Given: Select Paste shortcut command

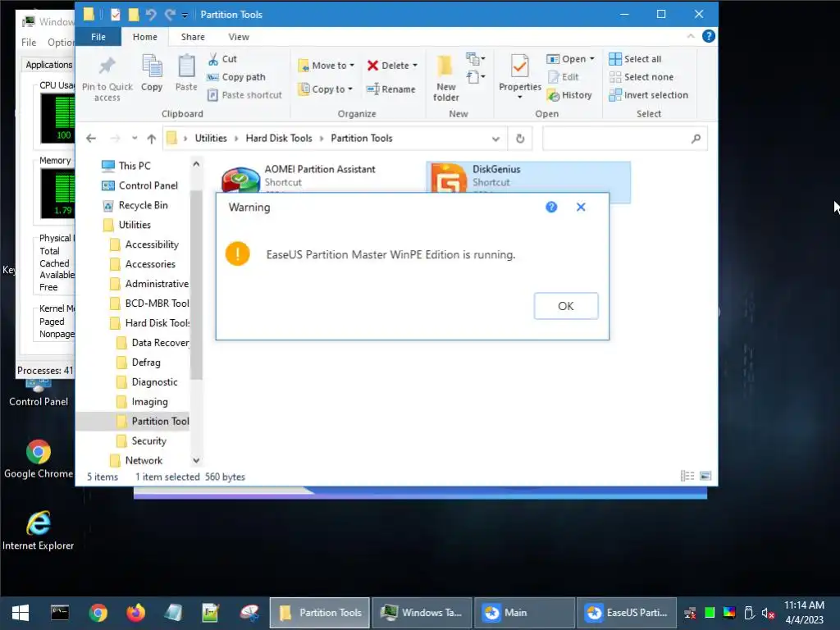Looking at the screenshot, I should tap(244, 95).
